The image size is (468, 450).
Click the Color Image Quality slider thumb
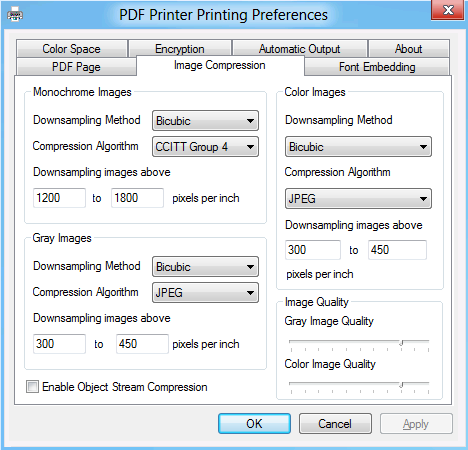click(x=402, y=385)
